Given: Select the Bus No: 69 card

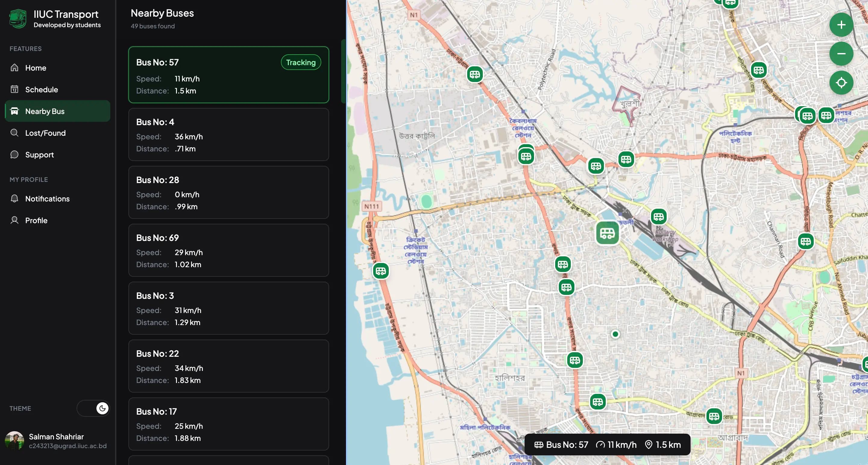Looking at the screenshot, I should 228,250.
